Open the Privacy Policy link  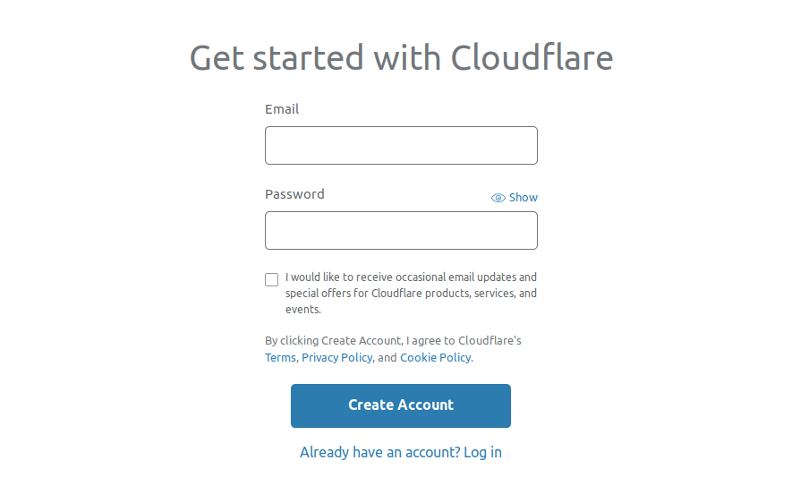coord(337,358)
